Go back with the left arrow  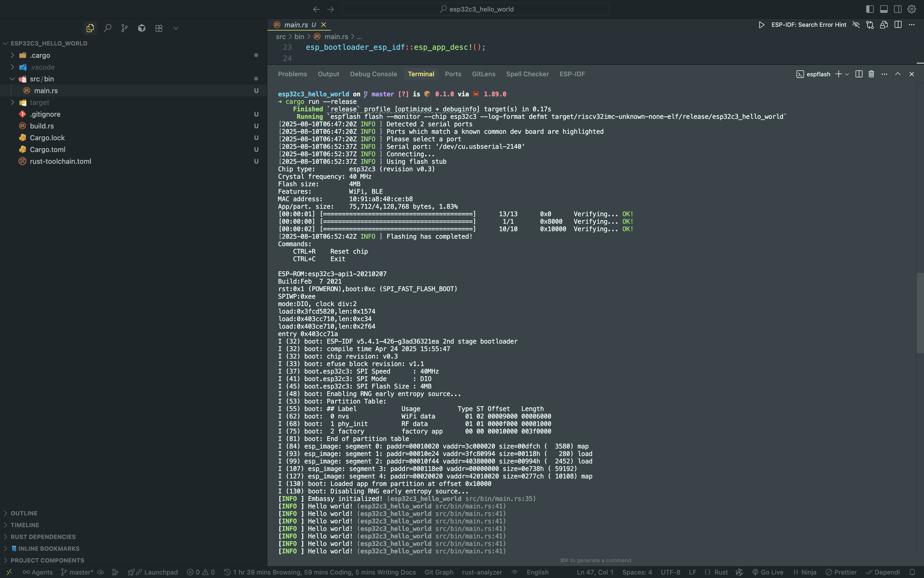click(316, 9)
